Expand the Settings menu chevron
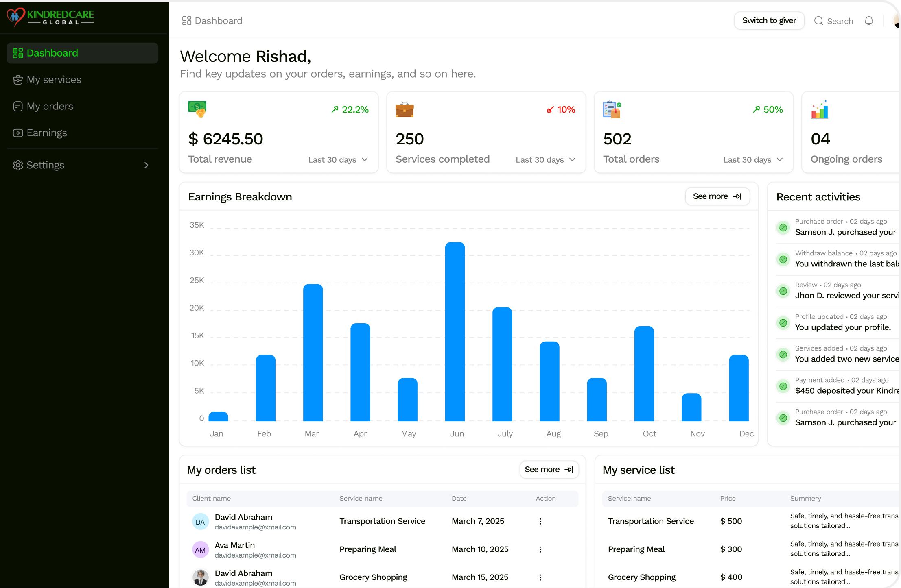 point(146,165)
